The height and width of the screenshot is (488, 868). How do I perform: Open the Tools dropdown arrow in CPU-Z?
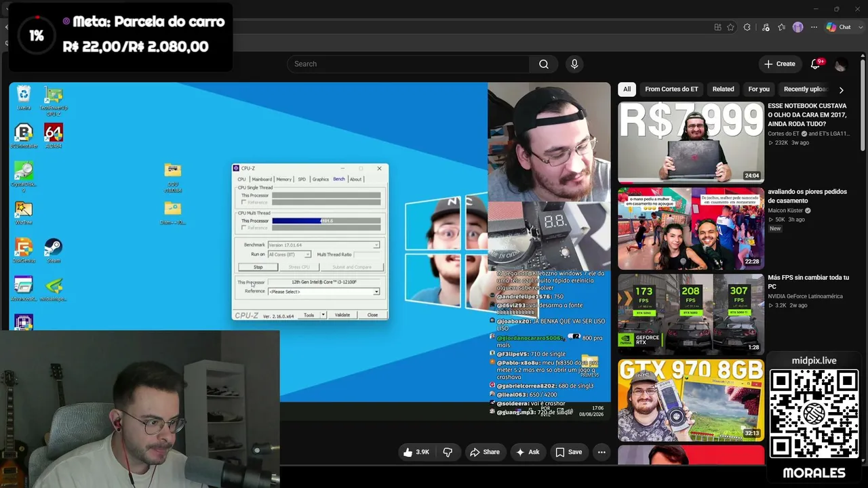tap(323, 315)
